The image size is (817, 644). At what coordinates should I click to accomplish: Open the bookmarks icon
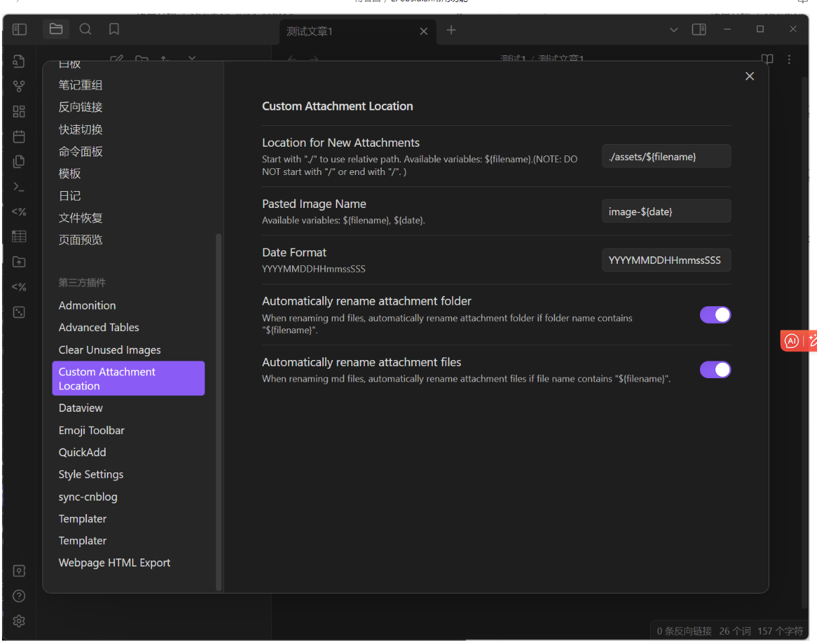point(114,29)
